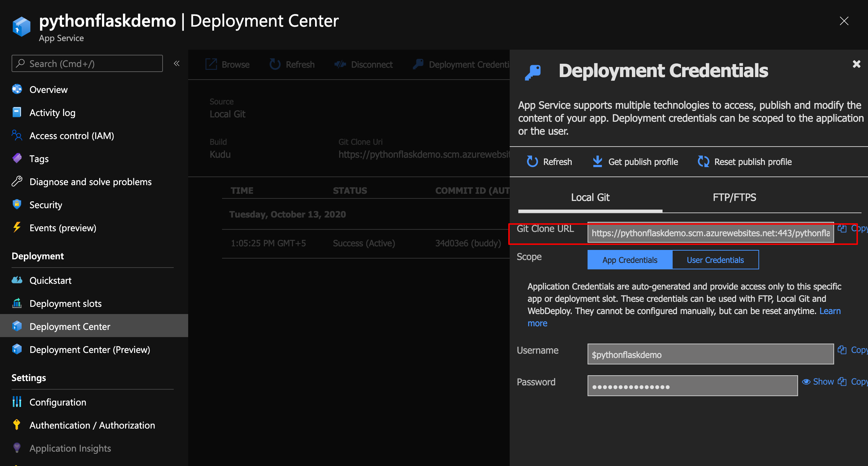
Task: Click Browse in the background toolbar
Action: [227, 64]
